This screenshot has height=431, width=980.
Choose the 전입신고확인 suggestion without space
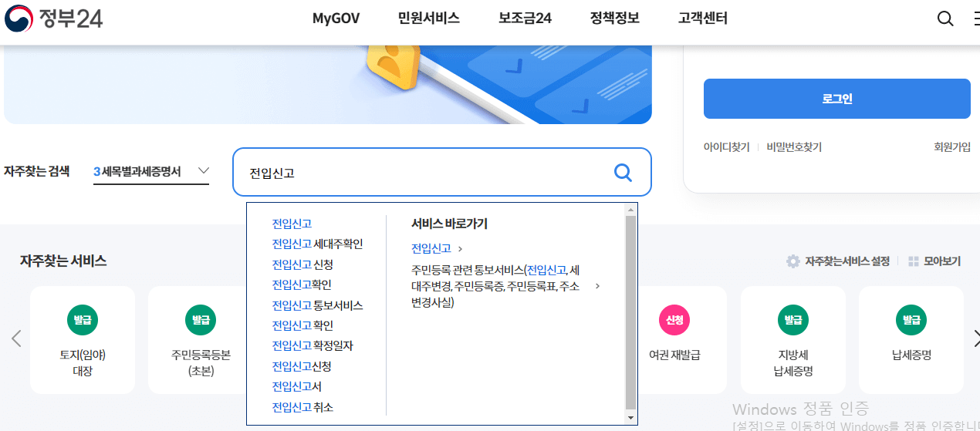302,285
